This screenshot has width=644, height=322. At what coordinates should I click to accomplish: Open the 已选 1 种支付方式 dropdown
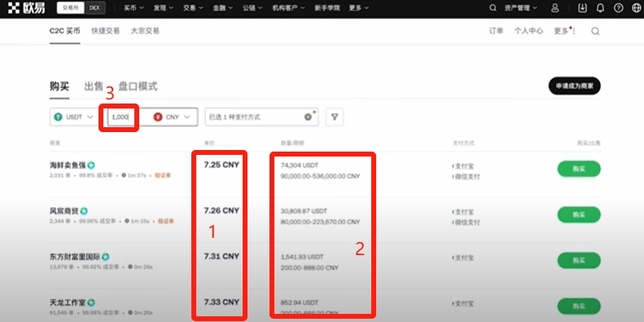pos(261,117)
